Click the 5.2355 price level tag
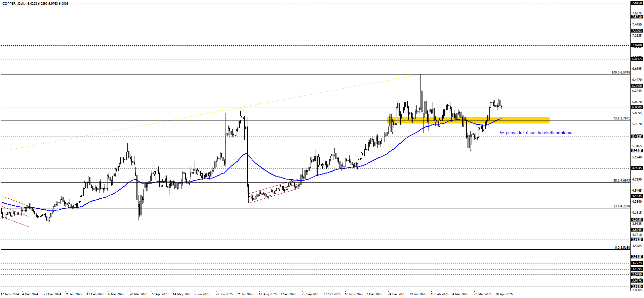The image size is (644, 298). 637,151
